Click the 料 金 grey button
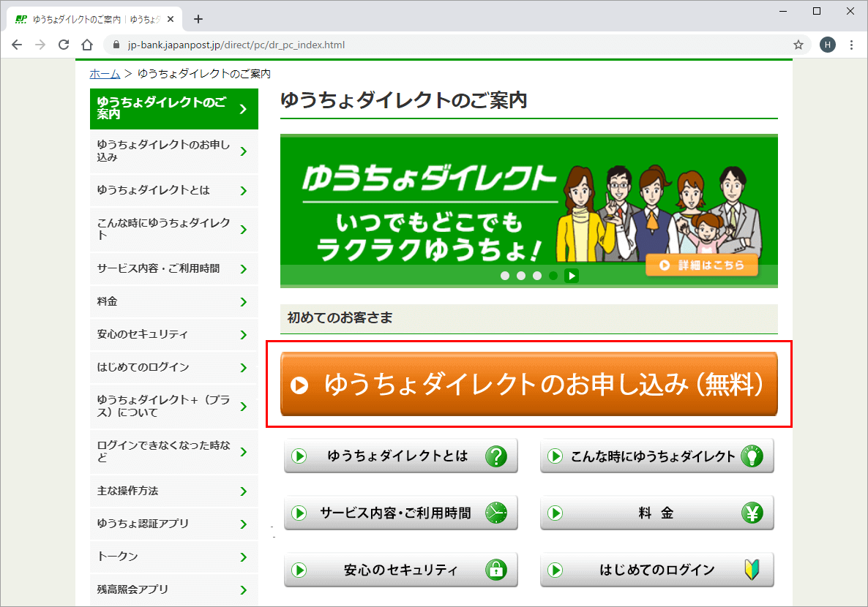Screen dimensions: 868x607 657,513
